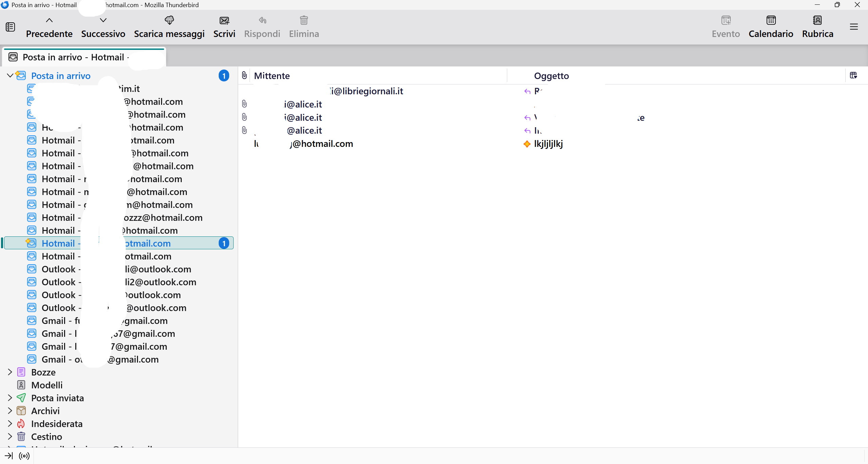Select the inbox ending in ozzz@hotmail.com

pyautogui.click(x=119, y=218)
